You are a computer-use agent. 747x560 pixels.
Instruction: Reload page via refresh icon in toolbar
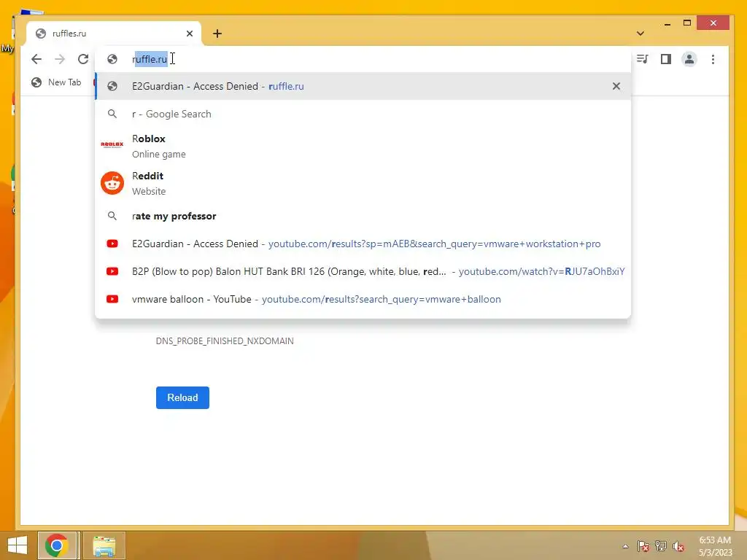(83, 59)
